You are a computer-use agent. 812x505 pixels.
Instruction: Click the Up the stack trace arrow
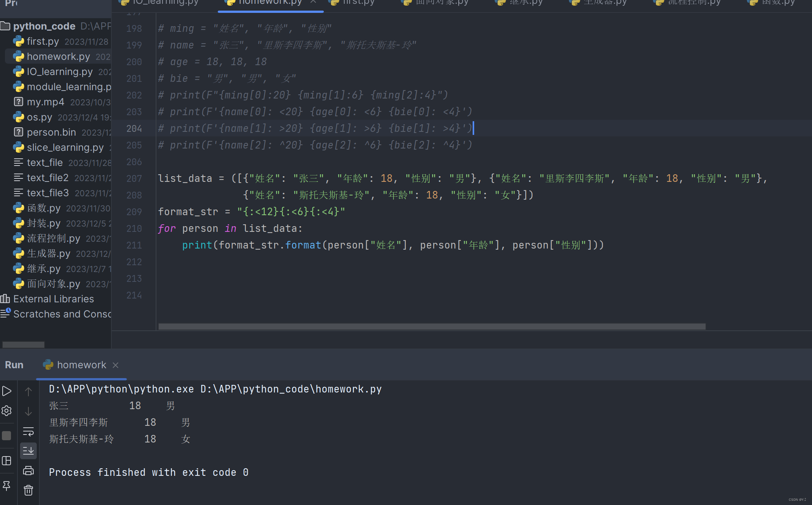[28, 391]
